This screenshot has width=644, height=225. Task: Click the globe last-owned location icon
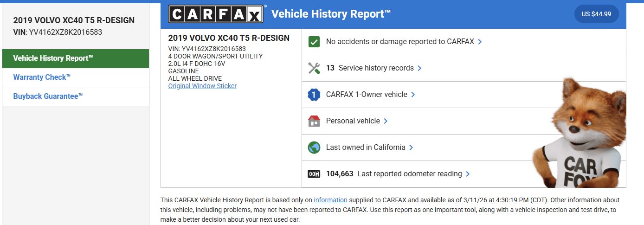pyautogui.click(x=314, y=148)
